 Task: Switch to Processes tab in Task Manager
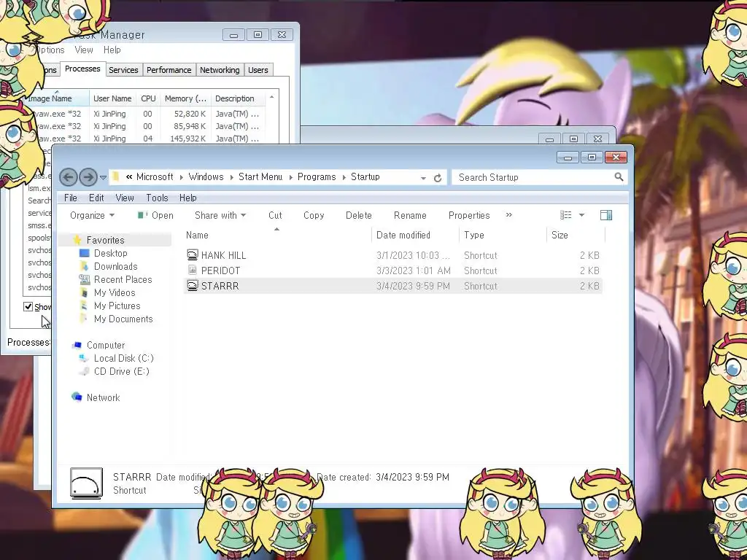coord(82,69)
